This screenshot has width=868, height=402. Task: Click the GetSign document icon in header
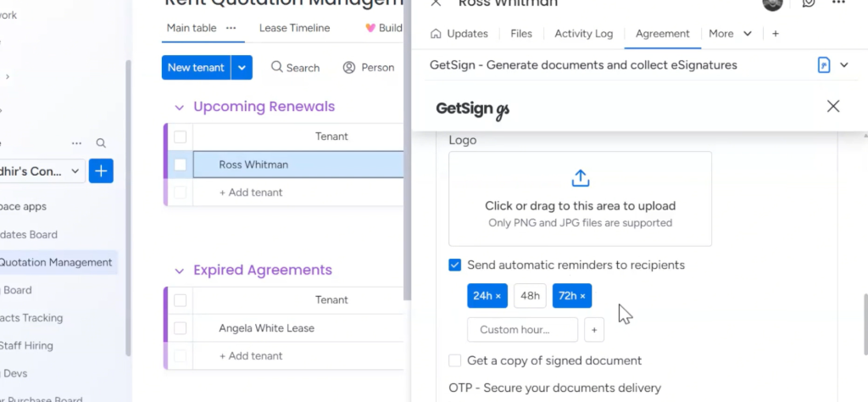pyautogui.click(x=824, y=64)
